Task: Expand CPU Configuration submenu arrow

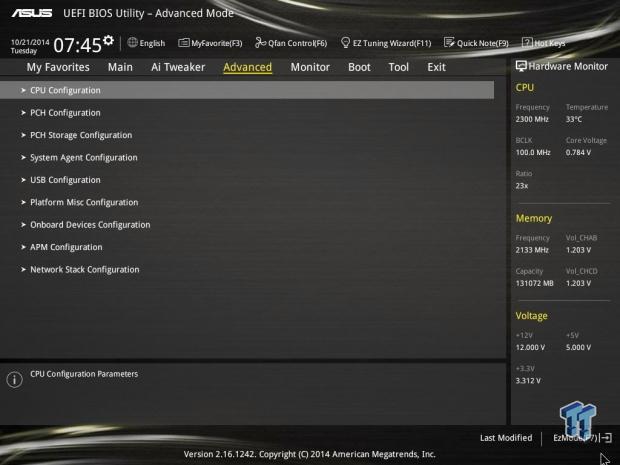Action: pos(23,90)
